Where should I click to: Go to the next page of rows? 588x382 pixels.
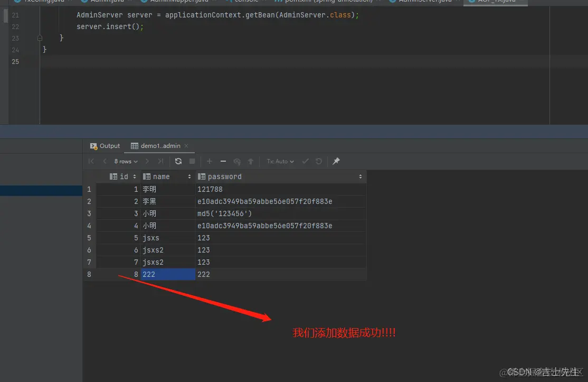[147, 161]
